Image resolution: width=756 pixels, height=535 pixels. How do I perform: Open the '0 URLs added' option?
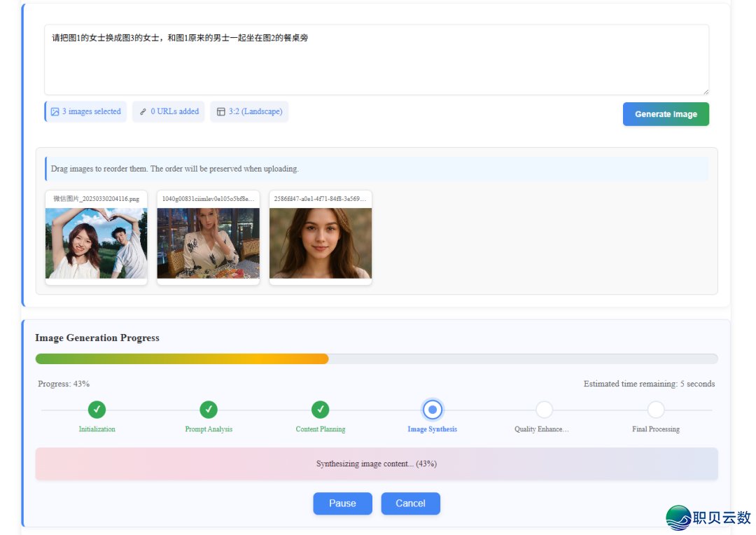169,112
